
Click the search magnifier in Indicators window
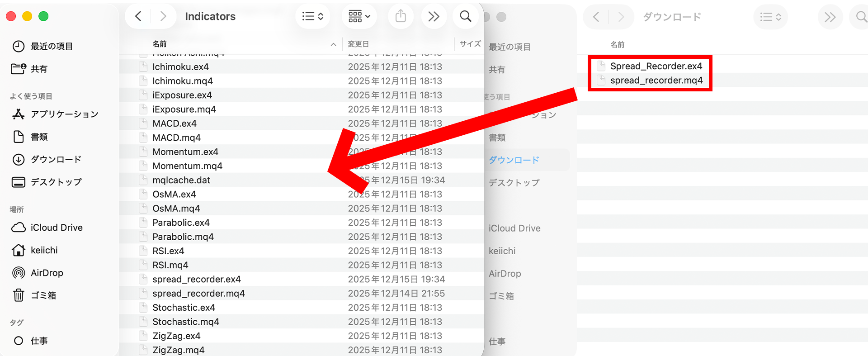click(465, 17)
